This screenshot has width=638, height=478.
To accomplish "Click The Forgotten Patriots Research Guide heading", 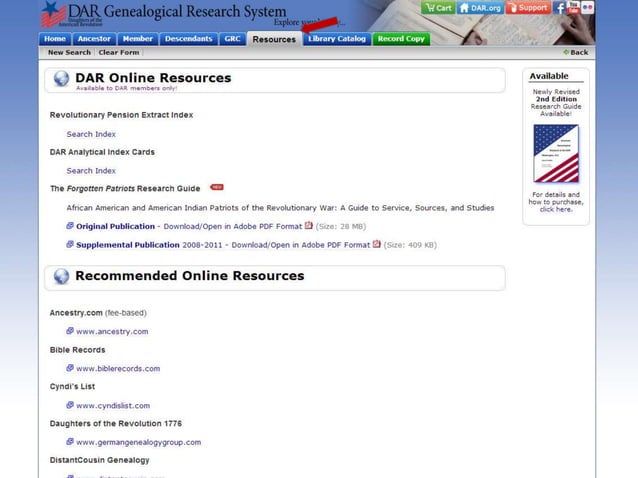I will 125,189.
